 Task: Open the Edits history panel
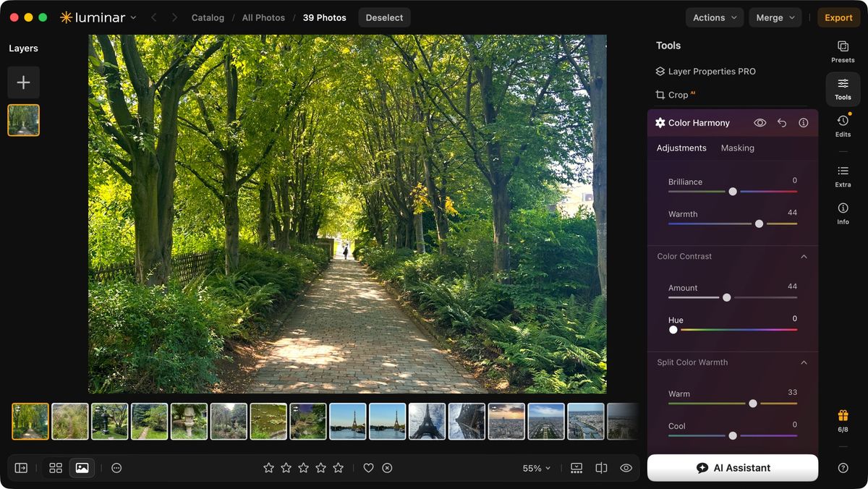pos(843,125)
